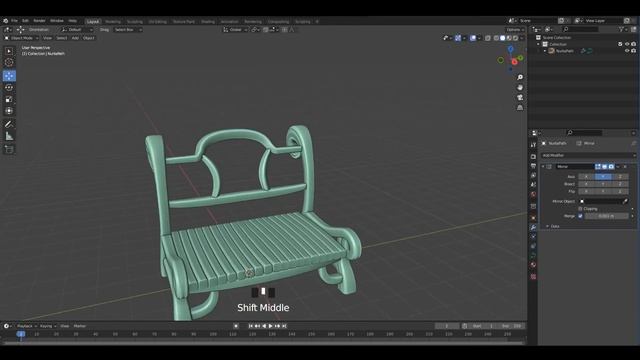This screenshot has height=360, width=640.
Task: Open the timeline Playback menu
Action: [26, 326]
